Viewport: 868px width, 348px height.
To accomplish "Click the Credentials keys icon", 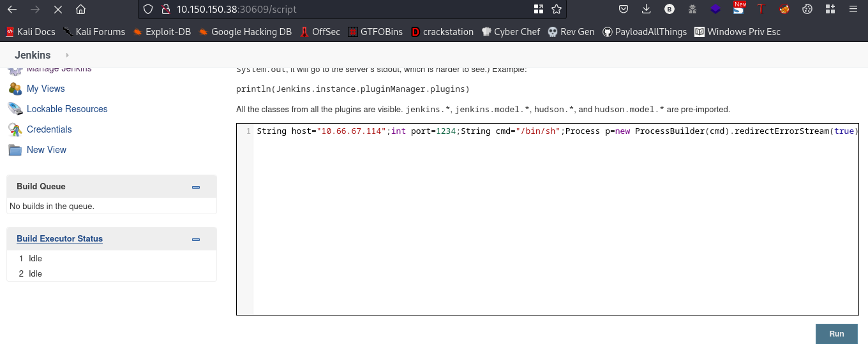I will [15, 129].
